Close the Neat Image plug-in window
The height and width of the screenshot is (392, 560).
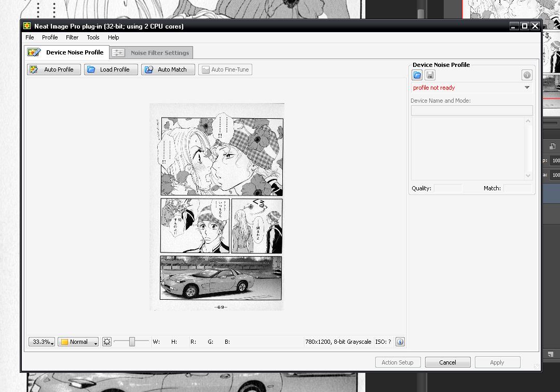(535, 26)
